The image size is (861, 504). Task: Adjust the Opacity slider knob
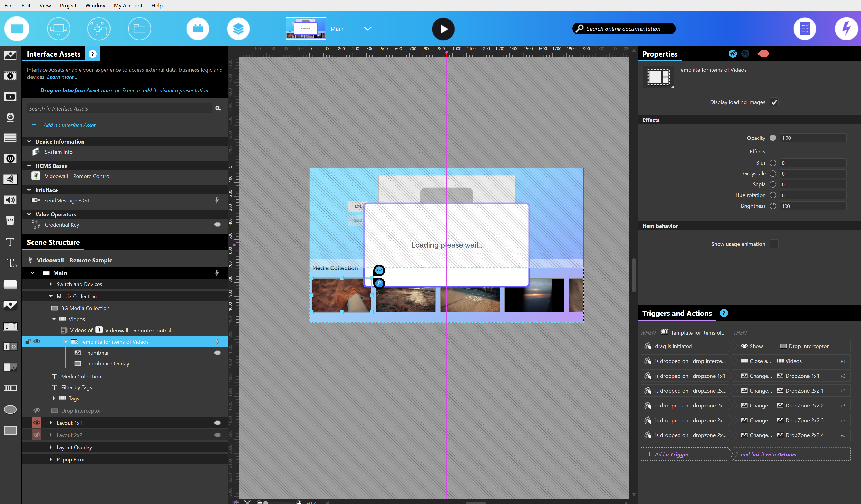pyautogui.click(x=773, y=138)
